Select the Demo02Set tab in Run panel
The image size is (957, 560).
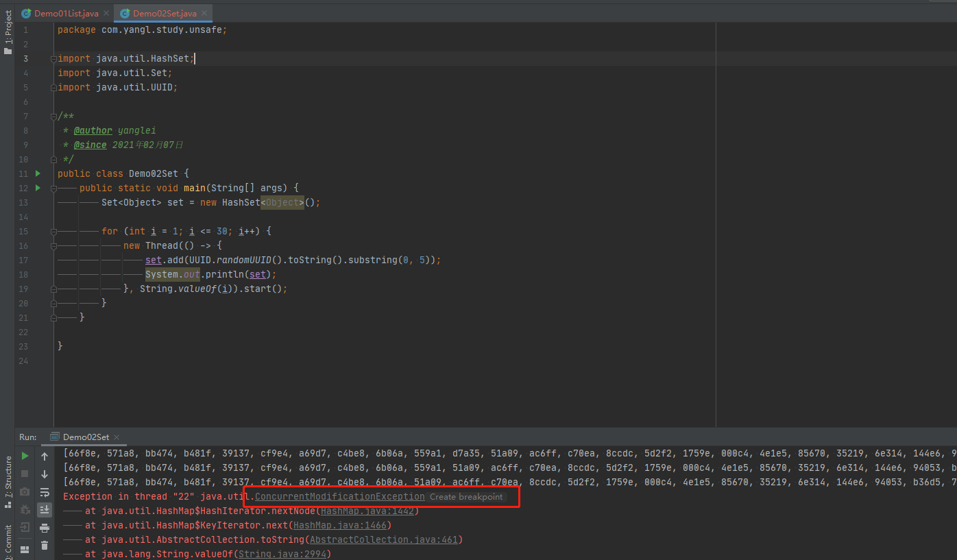coord(86,437)
